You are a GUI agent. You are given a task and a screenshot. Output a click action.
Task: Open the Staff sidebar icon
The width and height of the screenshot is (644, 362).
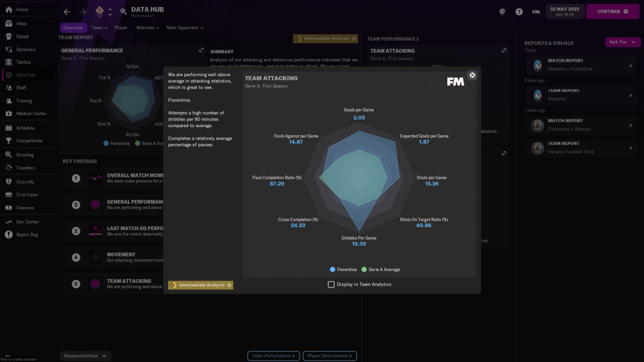[x=9, y=88]
